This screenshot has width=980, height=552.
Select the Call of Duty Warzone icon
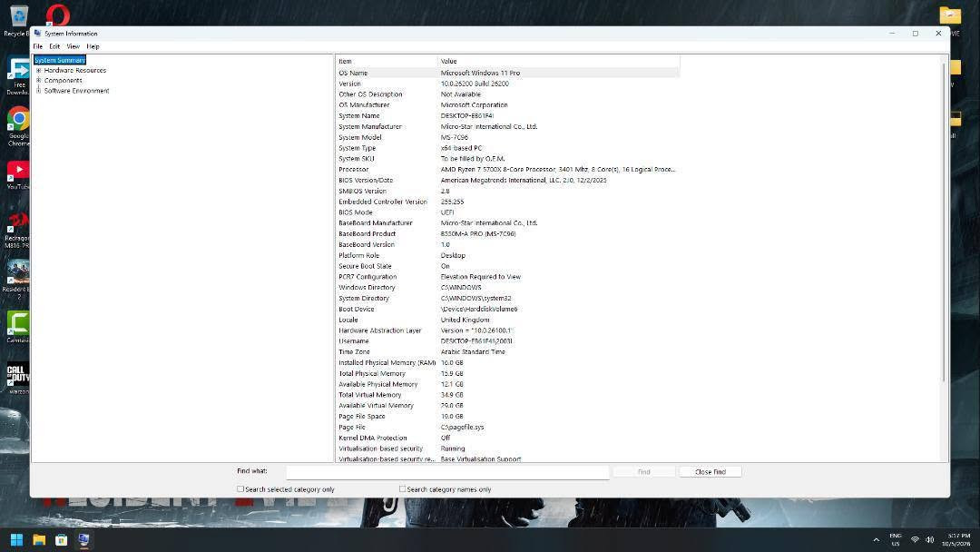(x=18, y=379)
